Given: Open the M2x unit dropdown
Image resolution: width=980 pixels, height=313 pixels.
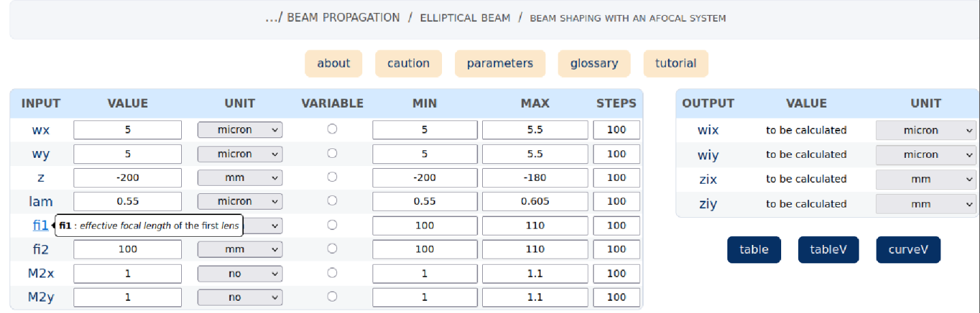Looking at the screenshot, I should [240, 274].
